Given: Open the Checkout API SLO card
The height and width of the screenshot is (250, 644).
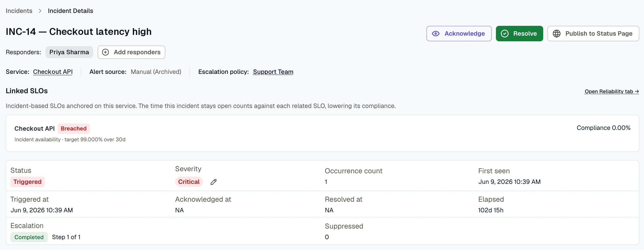Looking at the screenshot, I should click(x=322, y=133).
